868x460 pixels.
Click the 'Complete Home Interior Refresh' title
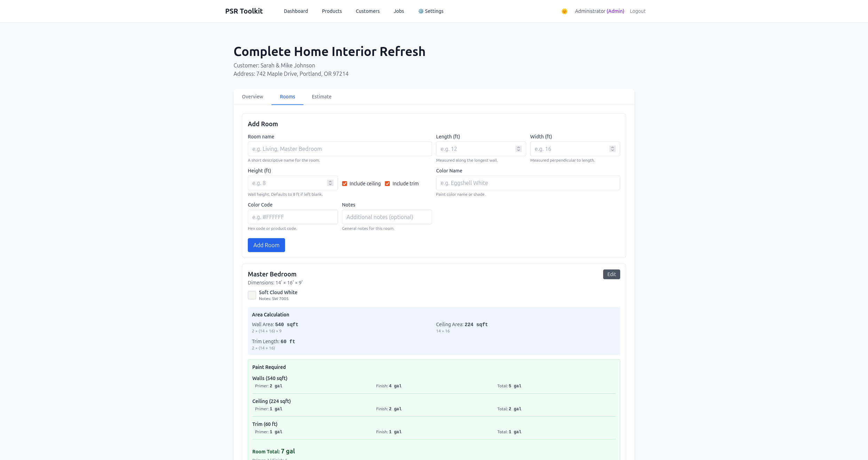click(x=329, y=51)
